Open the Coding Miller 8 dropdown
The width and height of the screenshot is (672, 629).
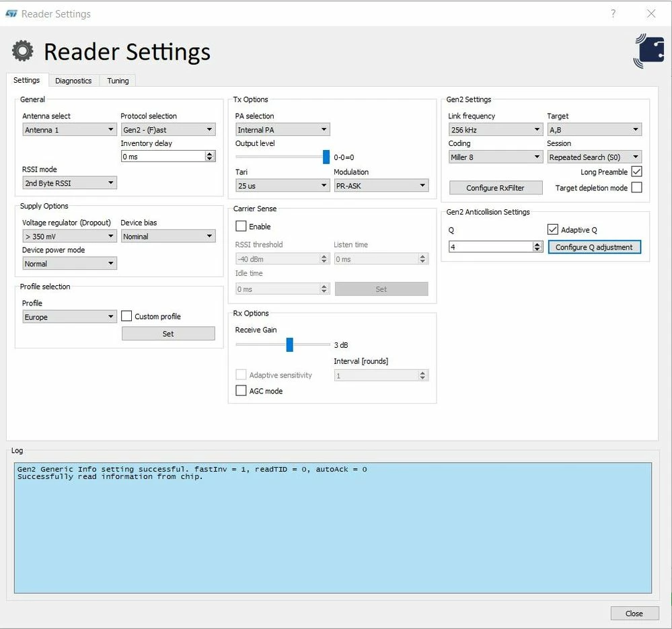[496, 157]
